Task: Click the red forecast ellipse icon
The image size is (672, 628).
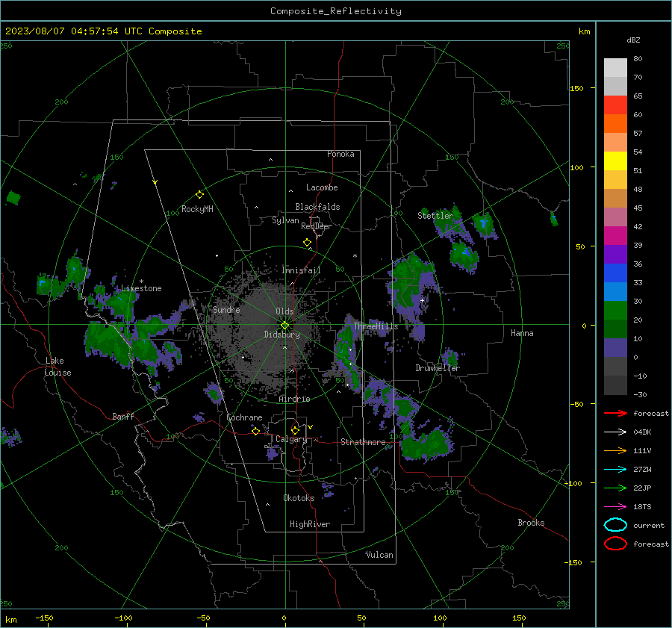Action: (615, 544)
